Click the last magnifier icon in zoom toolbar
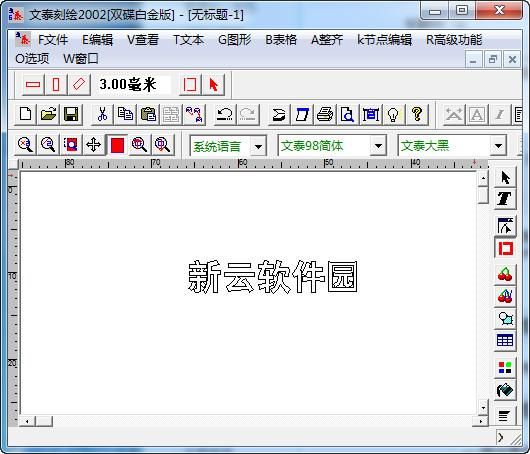The image size is (530, 454). (x=163, y=145)
